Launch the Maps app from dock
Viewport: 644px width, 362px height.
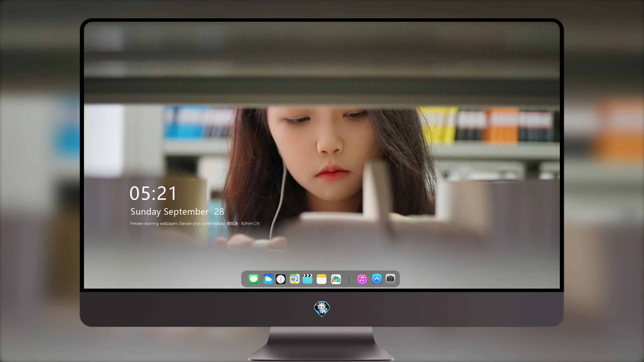pyautogui.click(x=294, y=279)
